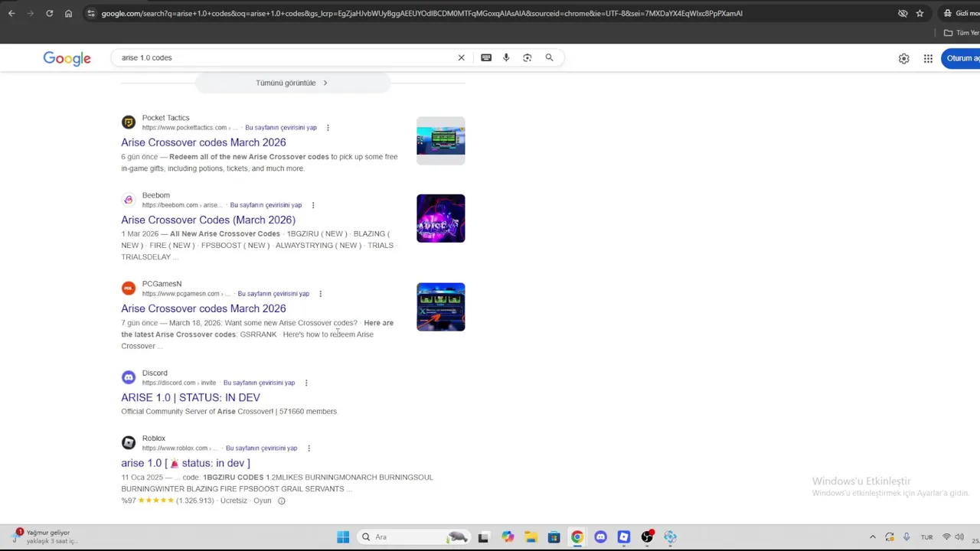
Task: Open more options for PCGamesN result
Action: [320, 294]
